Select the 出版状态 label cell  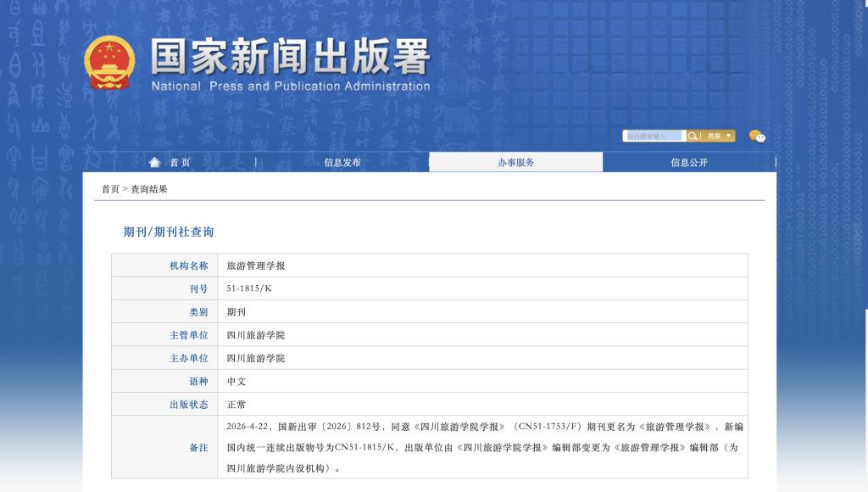click(164, 405)
